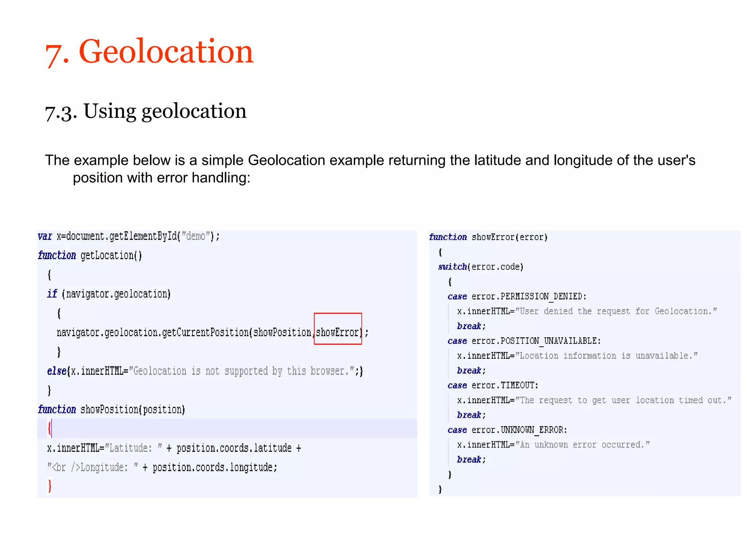
Task: Click 'function showError(error)' header line
Action: 488,237
